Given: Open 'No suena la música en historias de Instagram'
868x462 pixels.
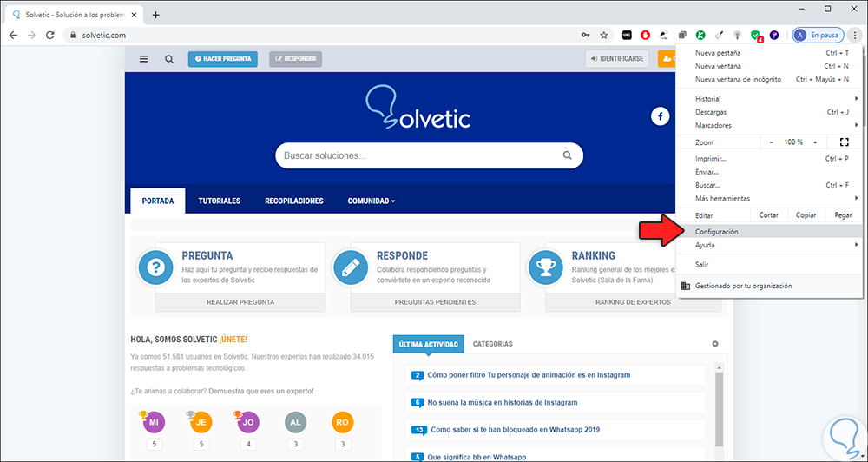Looking at the screenshot, I should (502, 403).
